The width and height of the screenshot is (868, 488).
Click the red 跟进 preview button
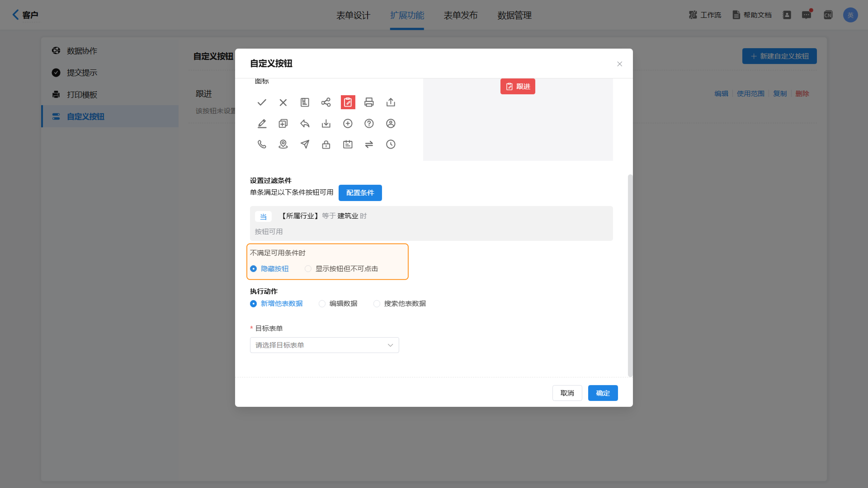(518, 86)
